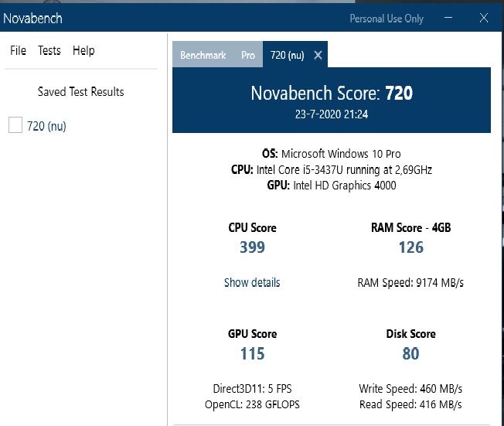Close the Novabench window
The height and width of the screenshot is (426, 504).
pos(484,19)
